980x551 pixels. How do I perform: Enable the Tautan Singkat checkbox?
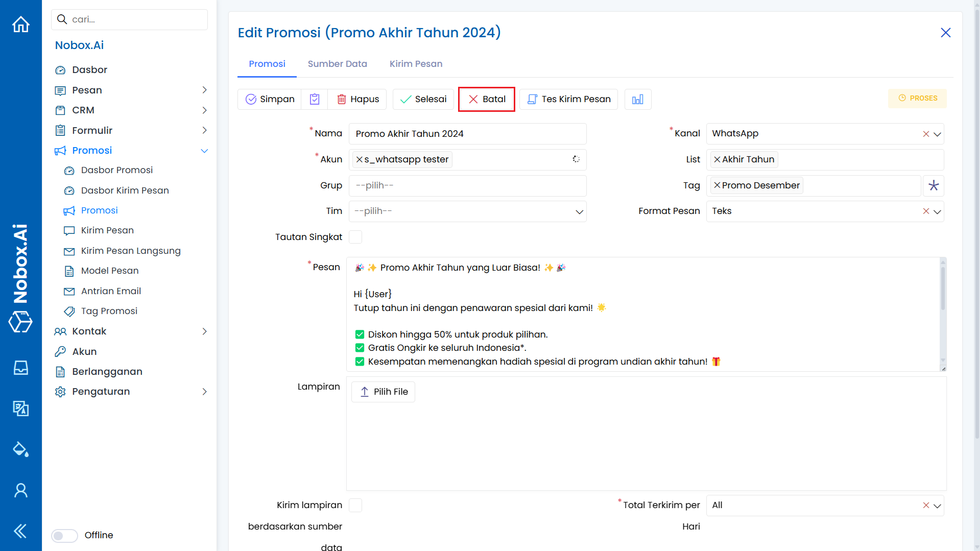(x=355, y=237)
